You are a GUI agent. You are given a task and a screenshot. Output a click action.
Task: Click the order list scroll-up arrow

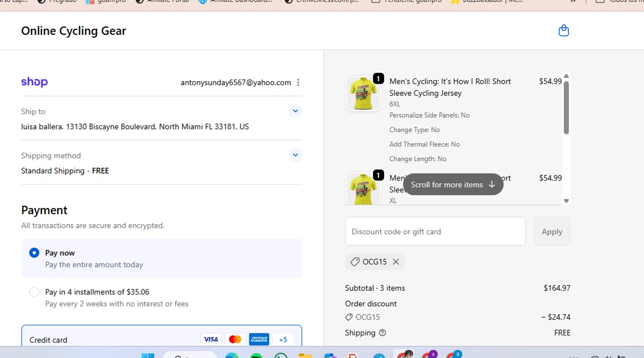click(x=566, y=76)
